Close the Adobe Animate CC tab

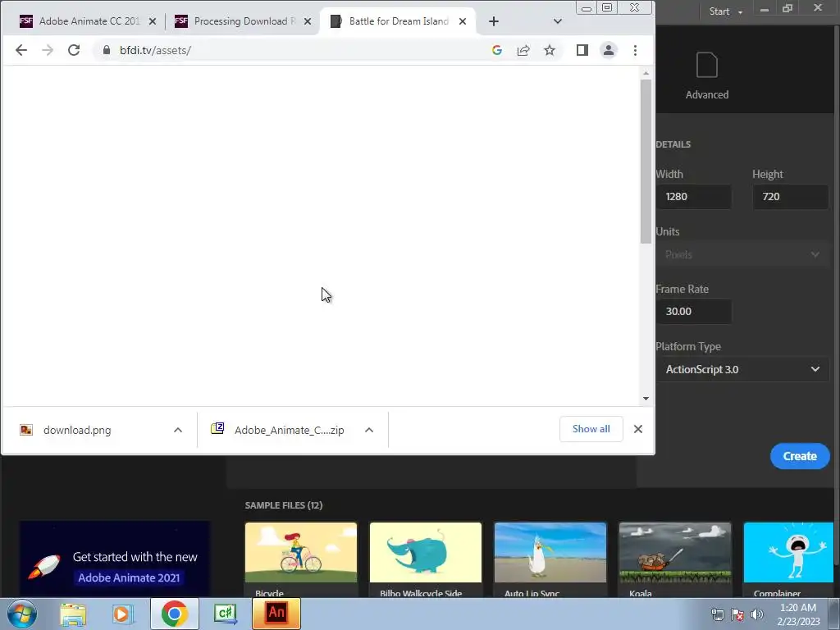153,21
